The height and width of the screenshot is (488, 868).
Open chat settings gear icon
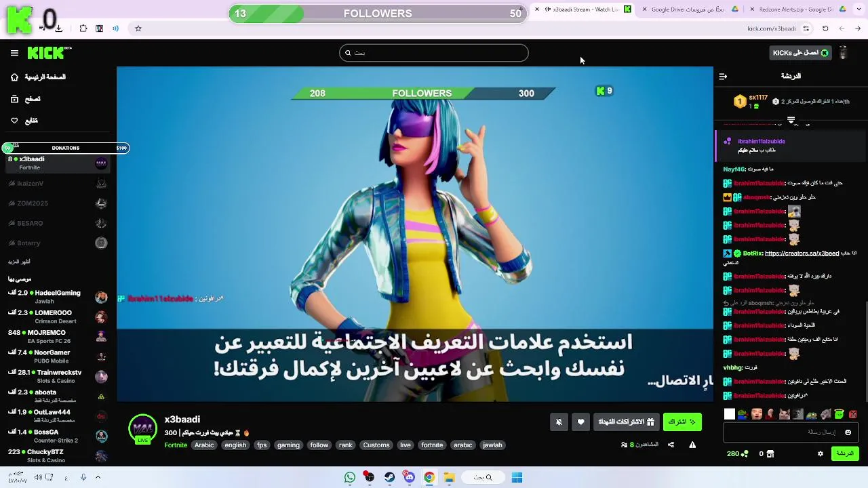(821, 453)
